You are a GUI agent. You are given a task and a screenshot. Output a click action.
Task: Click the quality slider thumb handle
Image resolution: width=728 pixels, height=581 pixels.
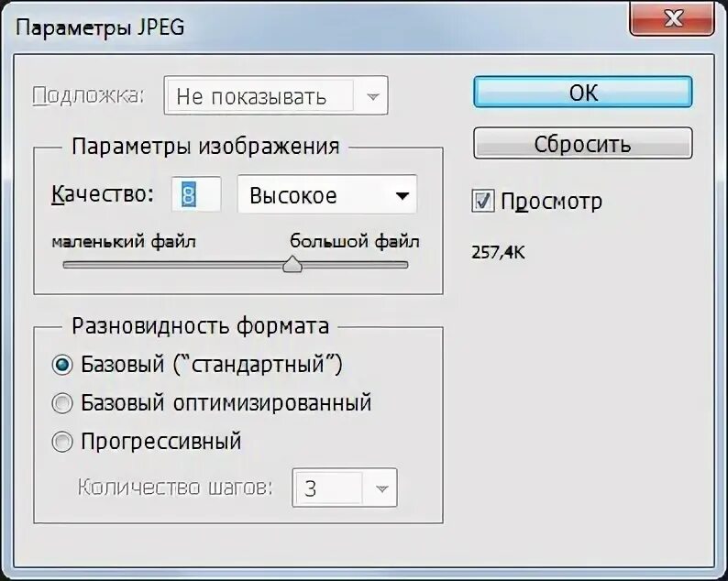click(x=292, y=264)
